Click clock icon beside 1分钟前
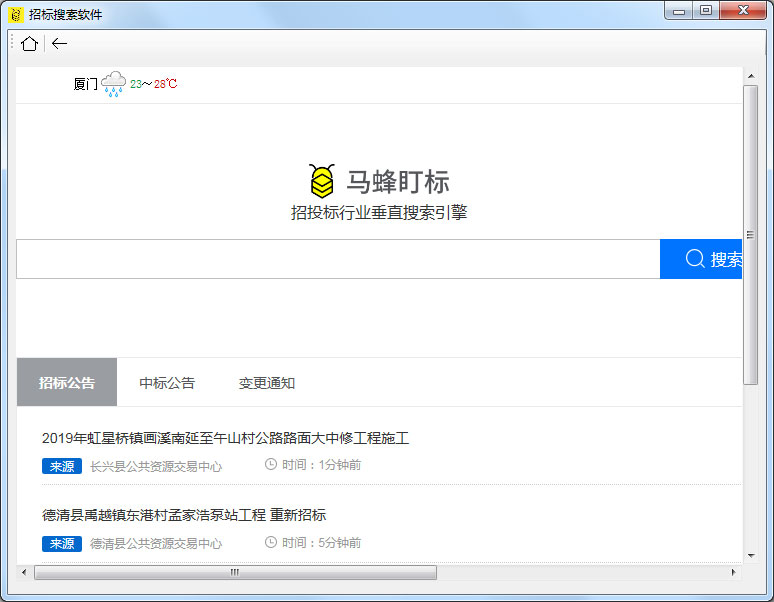The width and height of the screenshot is (774, 602). [271, 464]
